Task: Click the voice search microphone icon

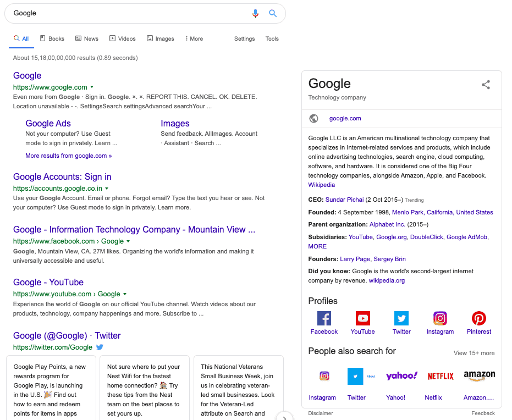Action: pyautogui.click(x=255, y=13)
